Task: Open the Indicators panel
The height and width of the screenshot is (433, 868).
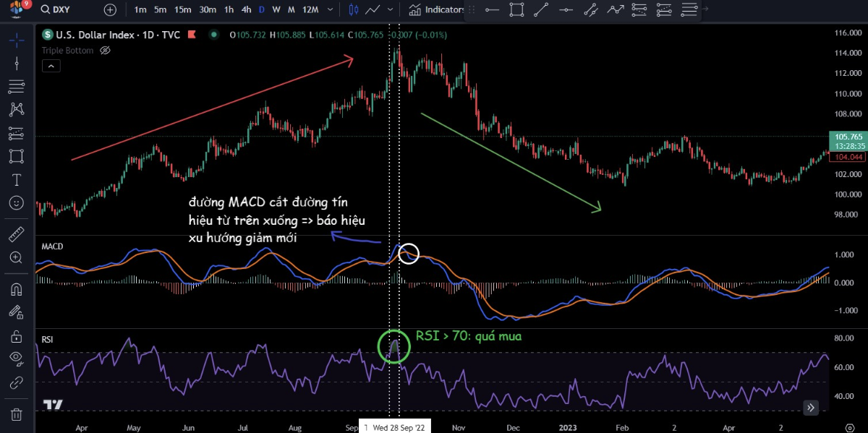Action: 437,10
